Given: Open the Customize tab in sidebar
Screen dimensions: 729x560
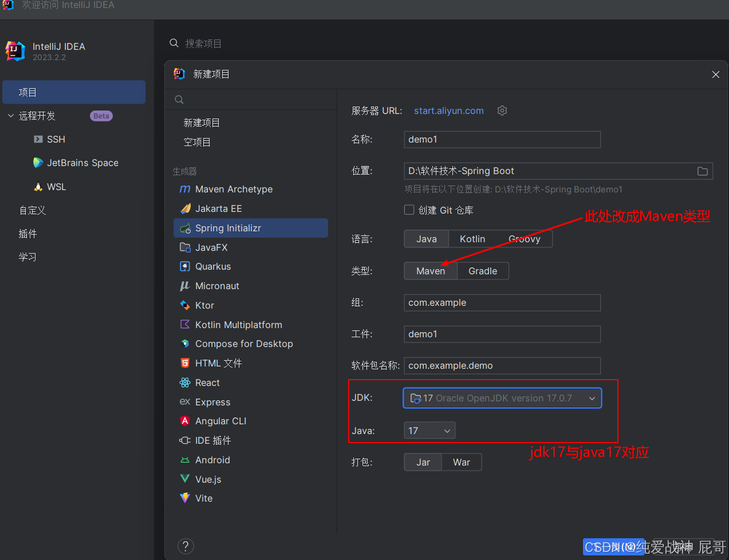Looking at the screenshot, I should (x=33, y=210).
